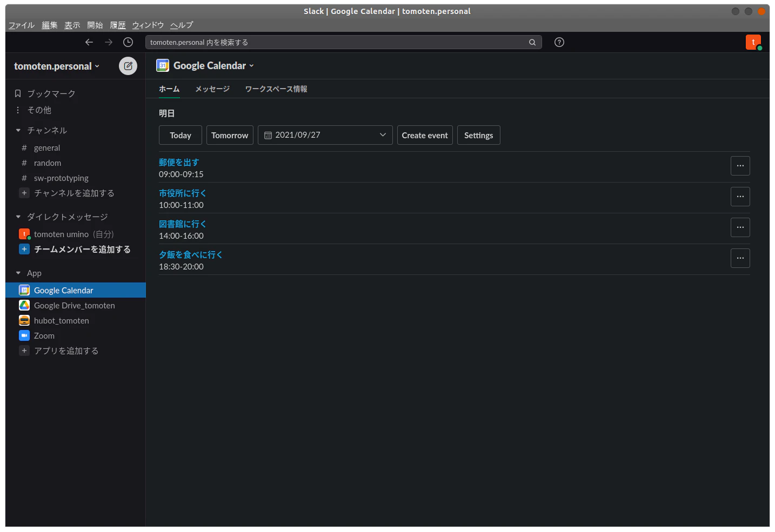Viewport: 775px width, 532px height.
Task: Open the その他 sidebar item
Action: (x=39, y=110)
